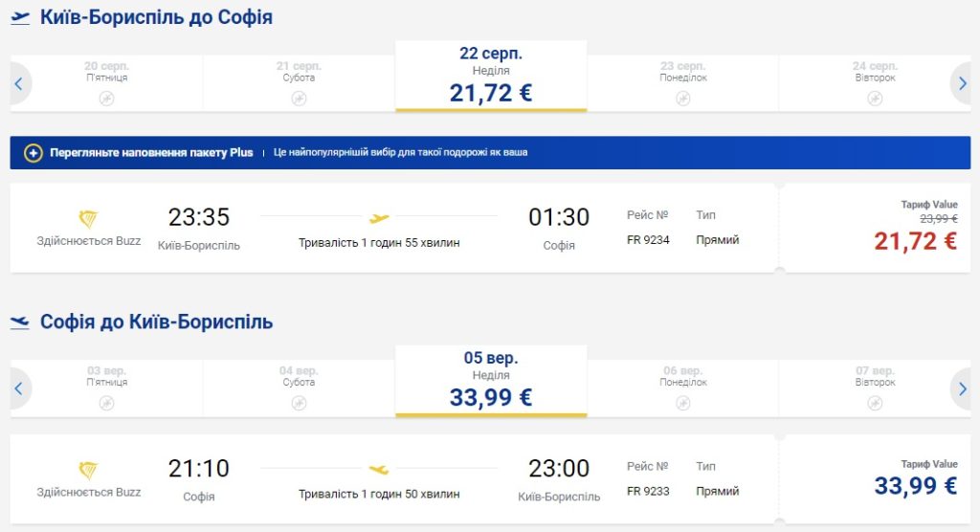
Task: Click the Ryanair harp logo on flight FR 9233
Action: coord(88,471)
